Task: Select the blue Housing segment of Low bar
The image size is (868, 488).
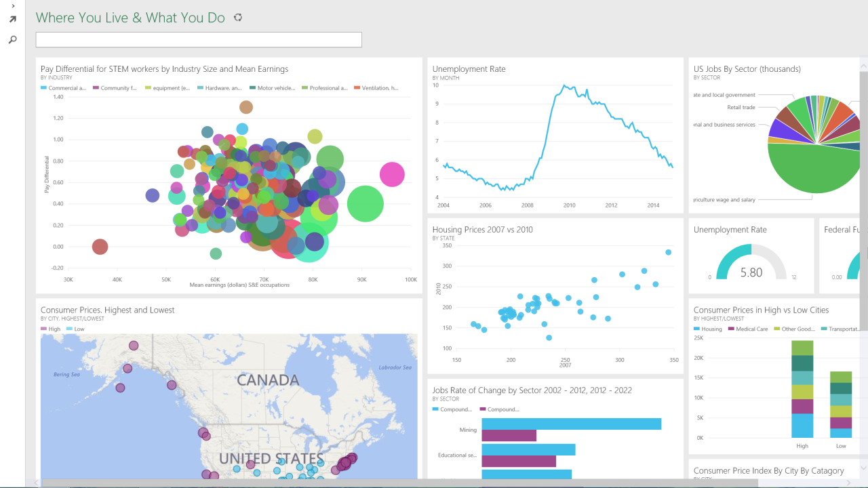Action: tap(841, 433)
